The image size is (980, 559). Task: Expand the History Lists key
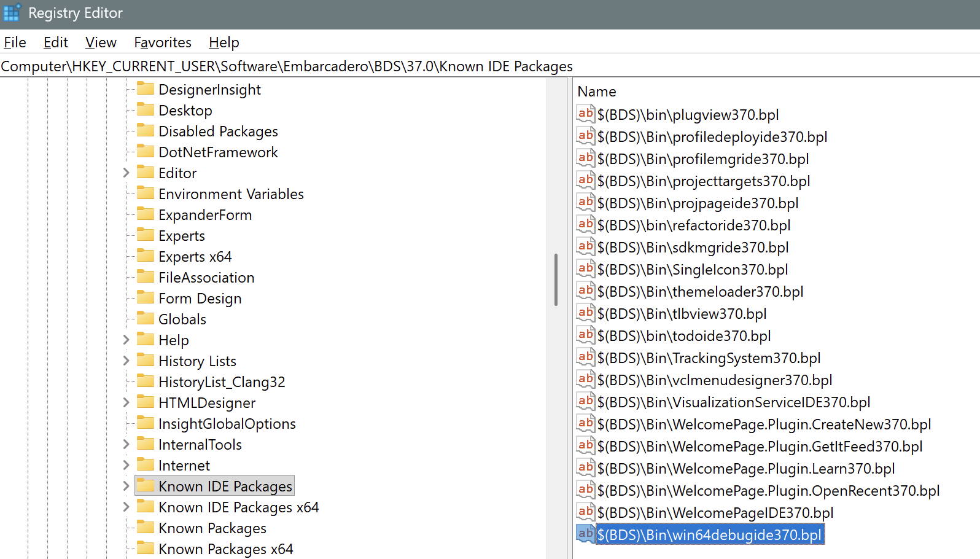point(126,361)
